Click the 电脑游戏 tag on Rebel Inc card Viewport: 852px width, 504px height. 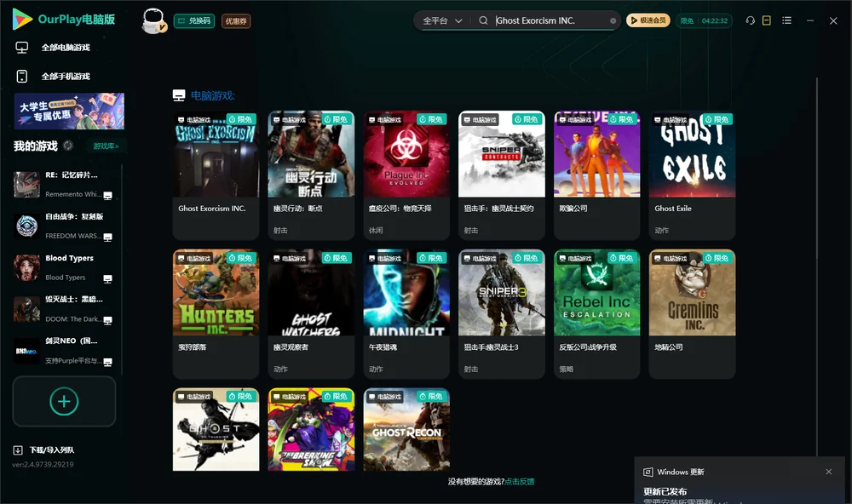click(x=575, y=259)
